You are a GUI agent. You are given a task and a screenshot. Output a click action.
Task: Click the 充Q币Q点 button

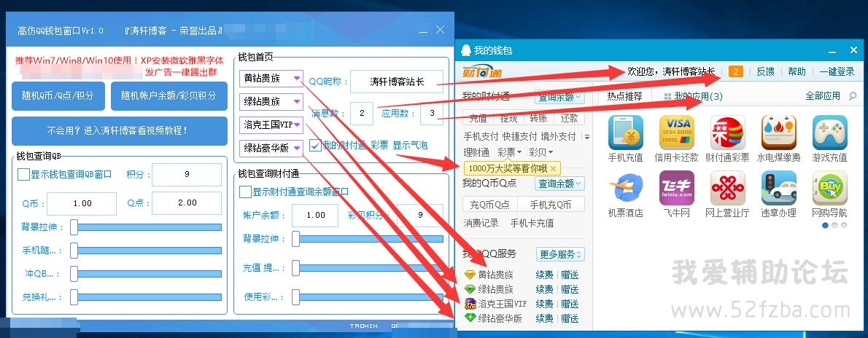pyautogui.click(x=490, y=205)
